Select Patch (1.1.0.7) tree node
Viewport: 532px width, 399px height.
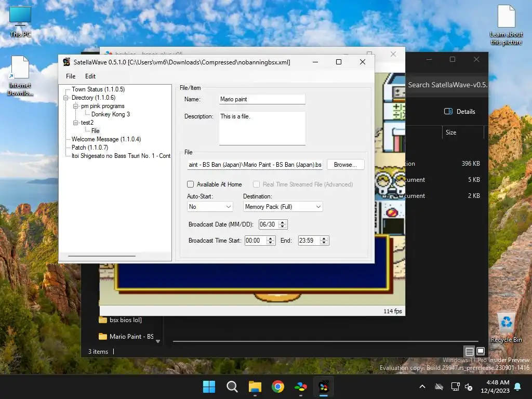90,148
